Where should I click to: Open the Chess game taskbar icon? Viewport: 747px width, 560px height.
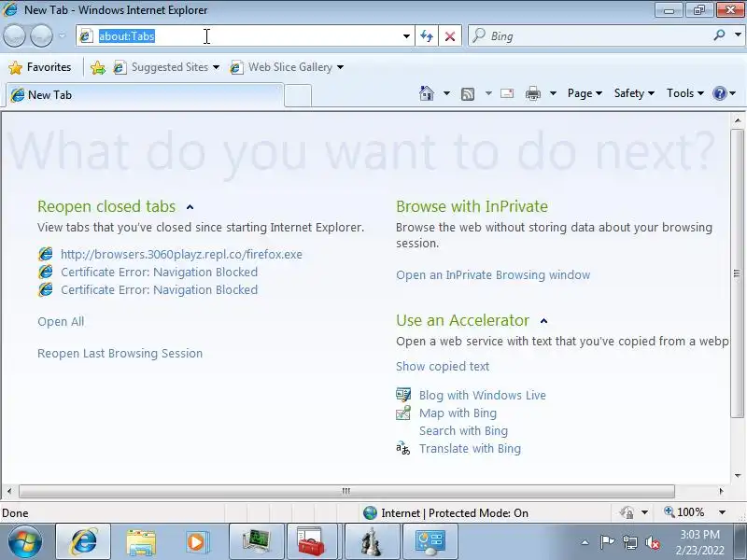click(372, 542)
